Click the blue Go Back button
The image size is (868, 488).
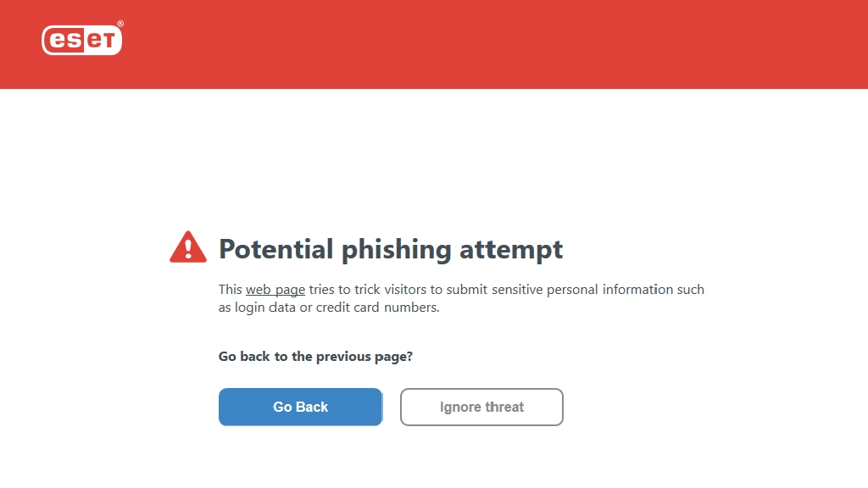click(x=300, y=407)
